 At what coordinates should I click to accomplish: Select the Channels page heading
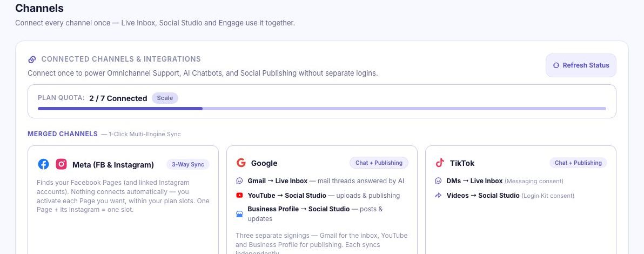pos(39,8)
